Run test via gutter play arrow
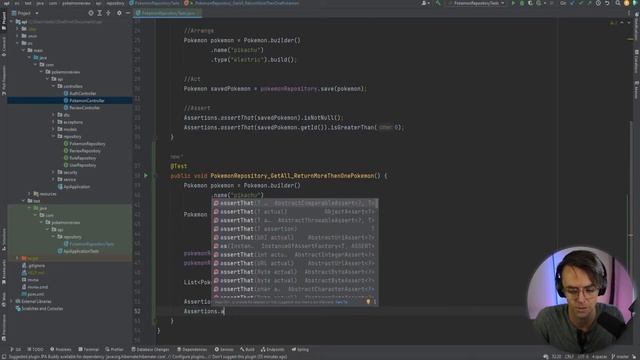 146,176
